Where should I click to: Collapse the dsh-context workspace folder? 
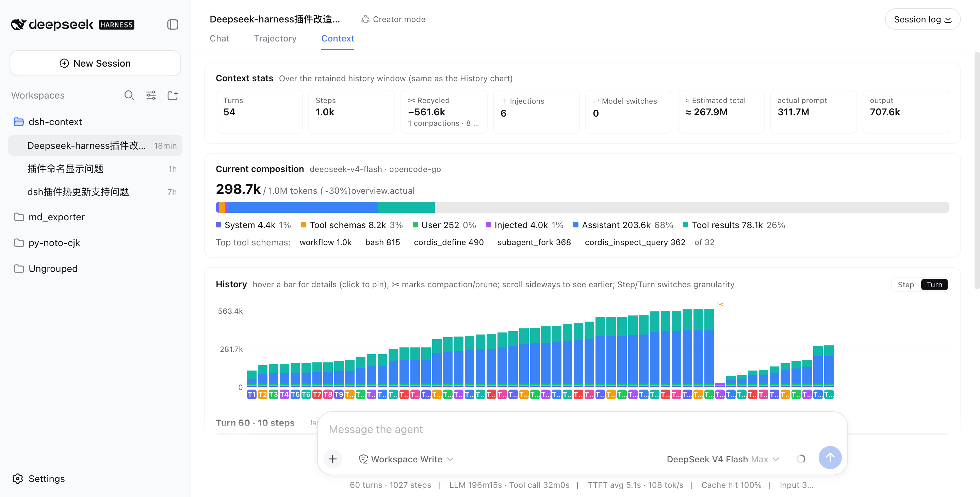pos(95,122)
